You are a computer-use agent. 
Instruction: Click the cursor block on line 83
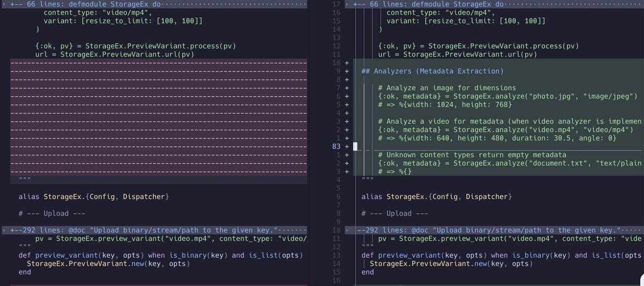(x=355, y=147)
